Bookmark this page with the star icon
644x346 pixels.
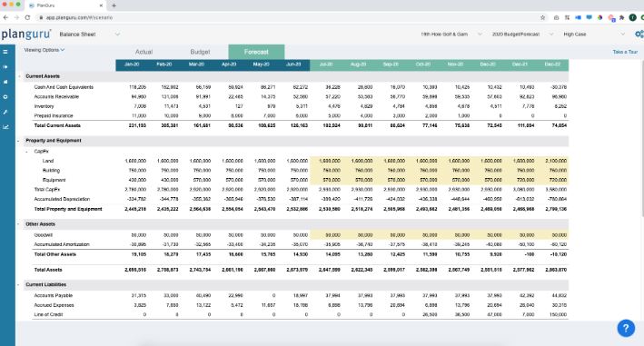click(x=542, y=17)
